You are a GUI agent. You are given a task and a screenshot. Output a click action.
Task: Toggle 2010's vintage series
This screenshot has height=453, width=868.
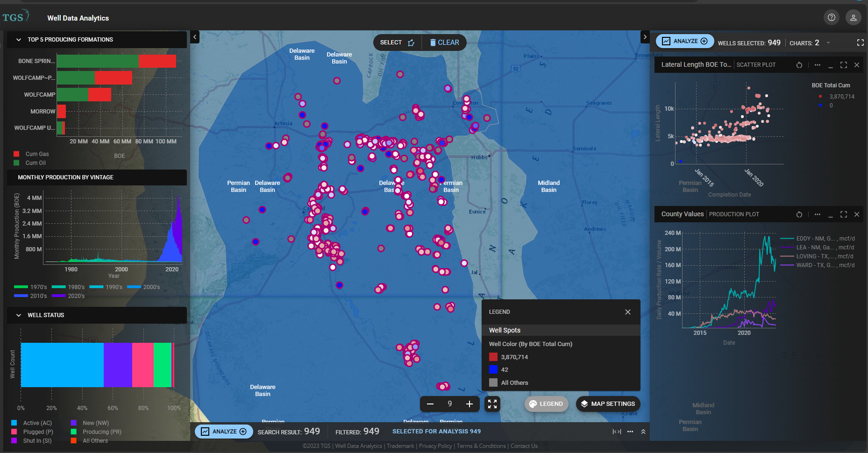30,296
